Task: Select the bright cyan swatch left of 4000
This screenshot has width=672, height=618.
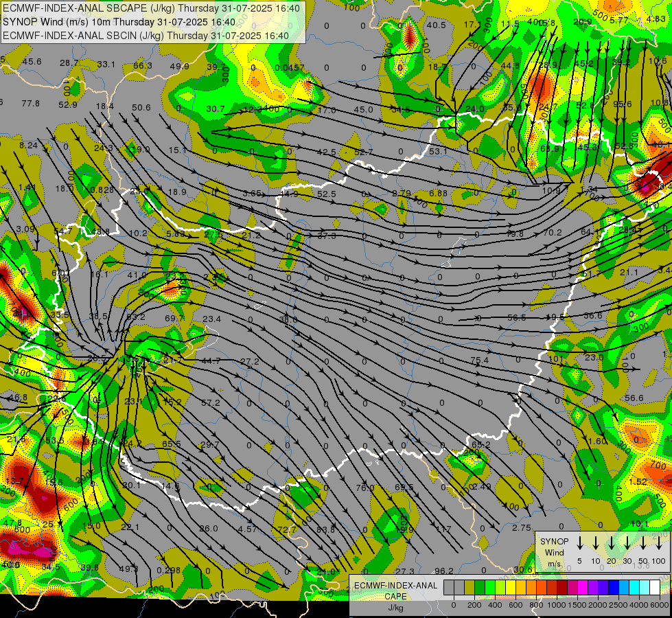Action: 634,587
